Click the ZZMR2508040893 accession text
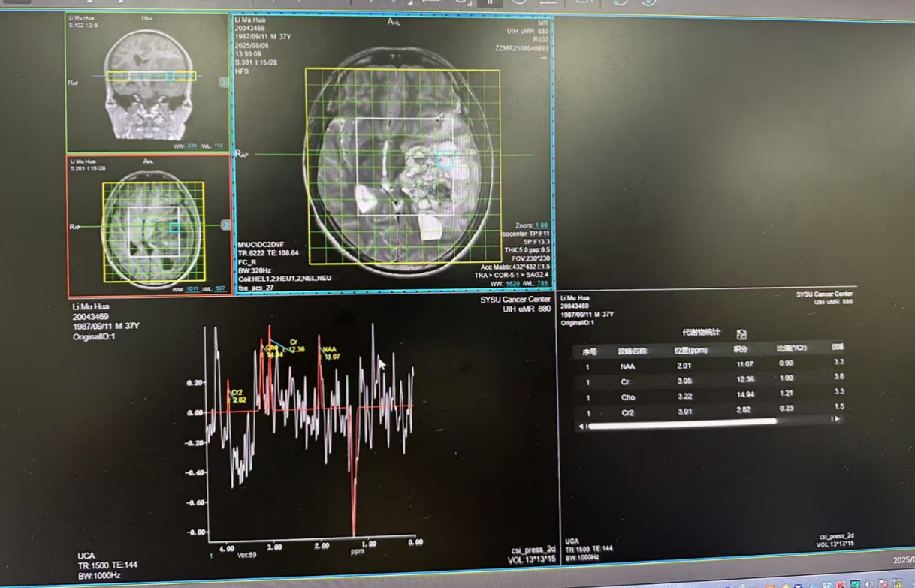This screenshot has height=588, width=915. [x=522, y=48]
